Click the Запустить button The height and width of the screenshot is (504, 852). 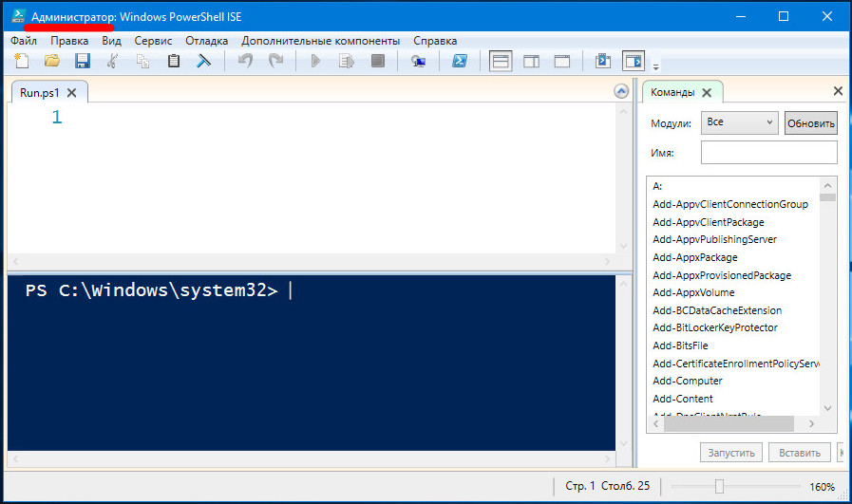click(x=730, y=453)
